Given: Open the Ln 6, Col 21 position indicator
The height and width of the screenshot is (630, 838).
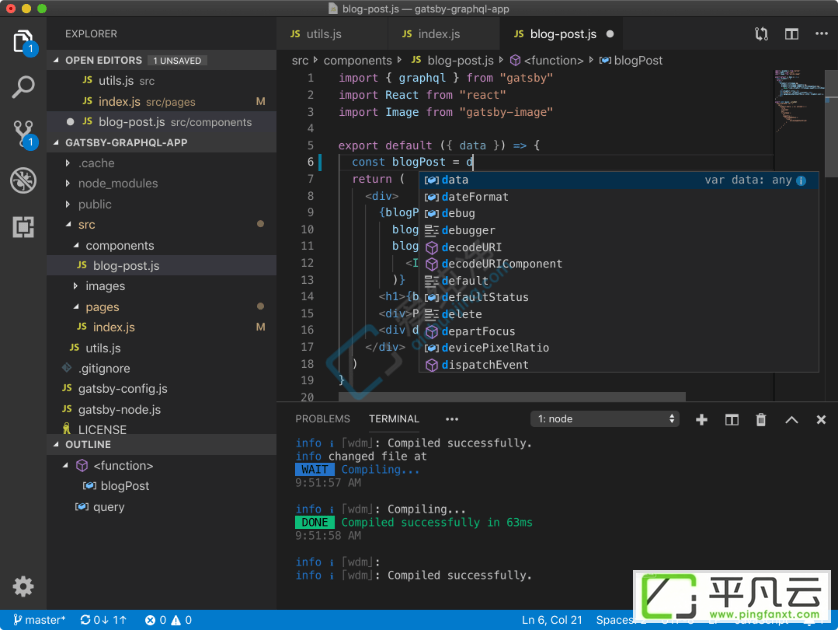Looking at the screenshot, I should (552, 620).
